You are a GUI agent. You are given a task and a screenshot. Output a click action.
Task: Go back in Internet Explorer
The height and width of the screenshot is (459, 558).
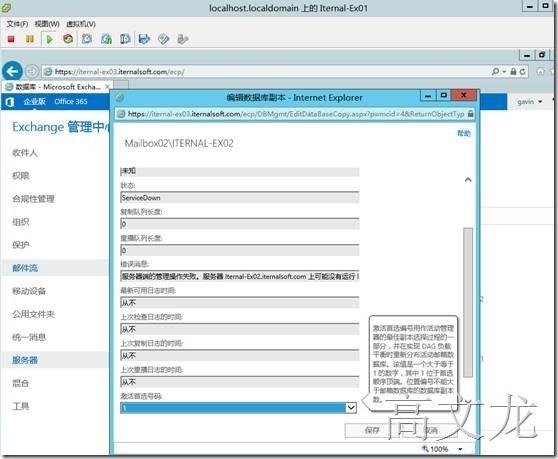pyautogui.click(x=12, y=72)
